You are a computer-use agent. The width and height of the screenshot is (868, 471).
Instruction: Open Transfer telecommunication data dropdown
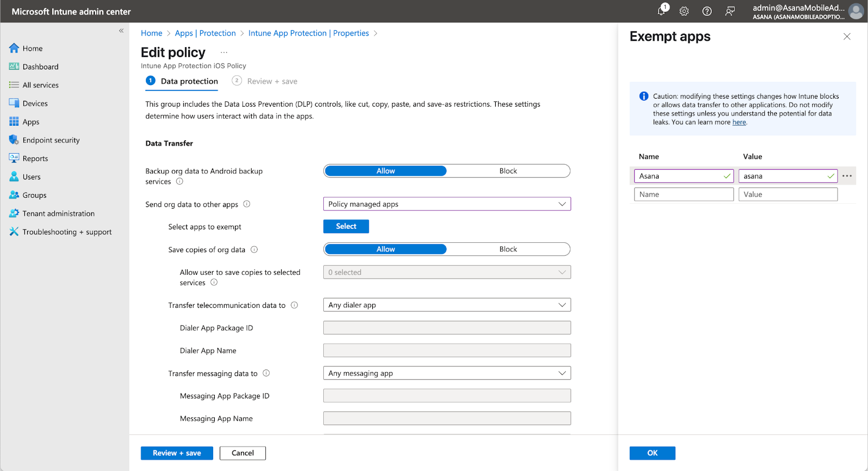point(446,305)
